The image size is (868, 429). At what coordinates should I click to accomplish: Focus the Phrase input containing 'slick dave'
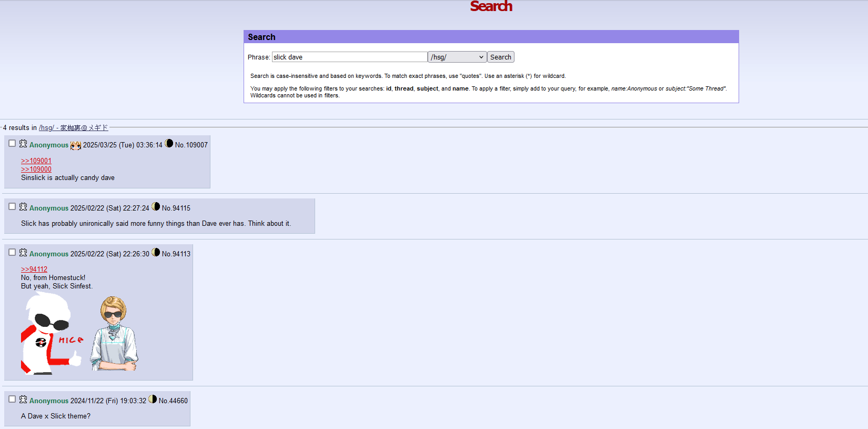350,57
